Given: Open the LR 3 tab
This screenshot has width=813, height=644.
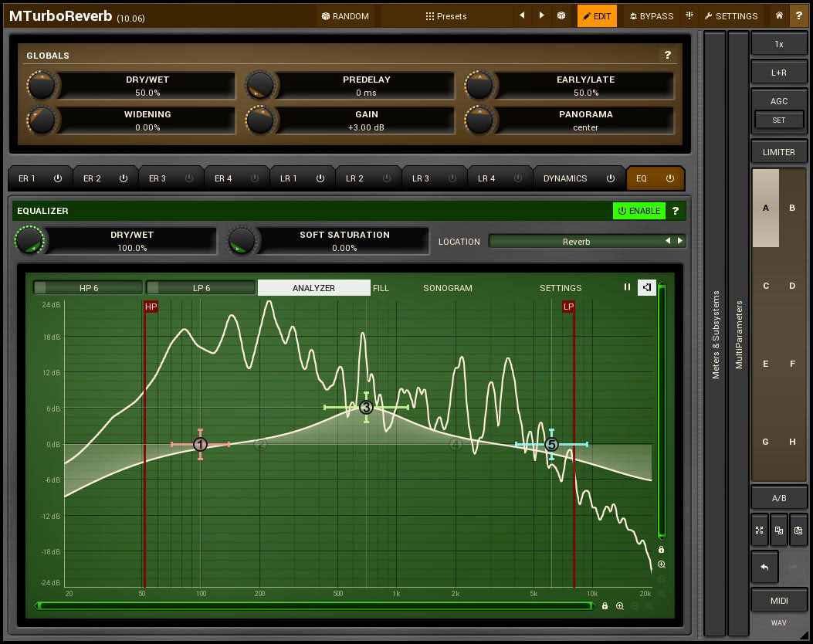Looking at the screenshot, I should 420,178.
